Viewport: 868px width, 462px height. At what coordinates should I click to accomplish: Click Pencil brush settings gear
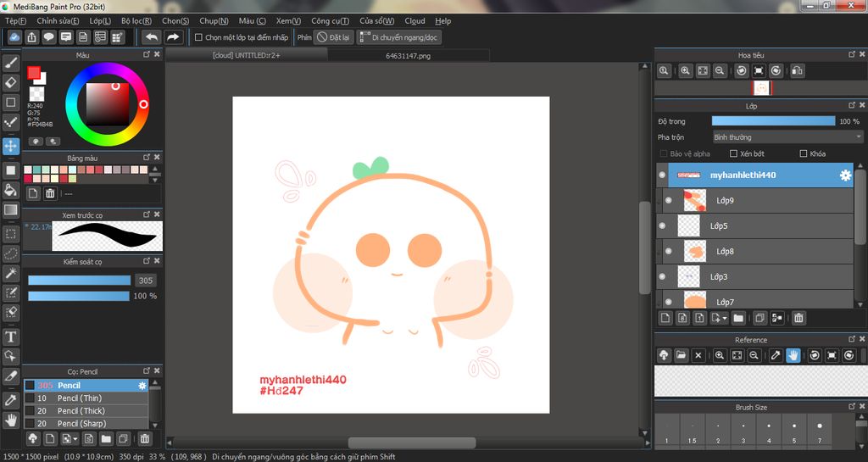(x=142, y=386)
